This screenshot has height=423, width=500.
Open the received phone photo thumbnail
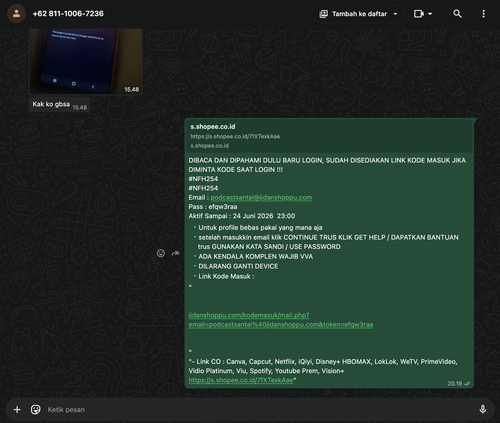point(86,61)
